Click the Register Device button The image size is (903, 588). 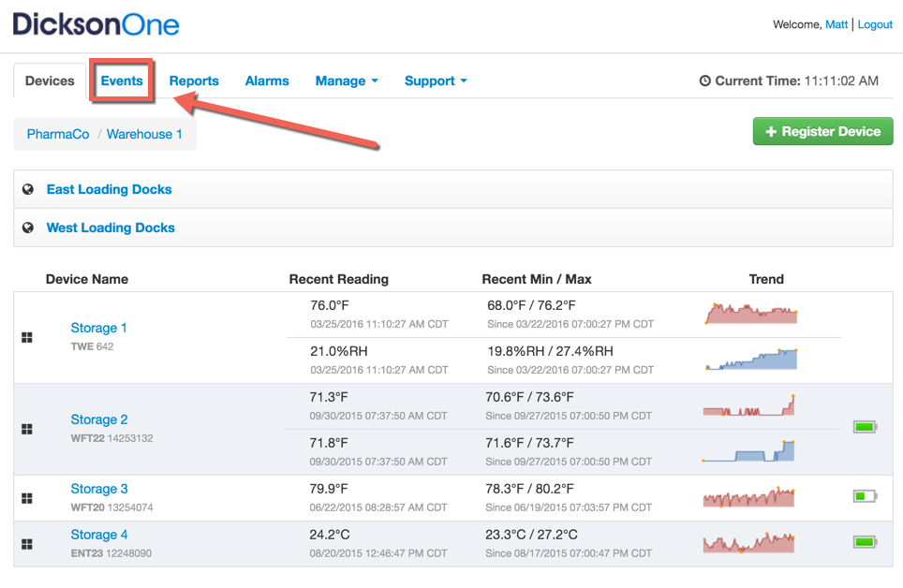[823, 131]
